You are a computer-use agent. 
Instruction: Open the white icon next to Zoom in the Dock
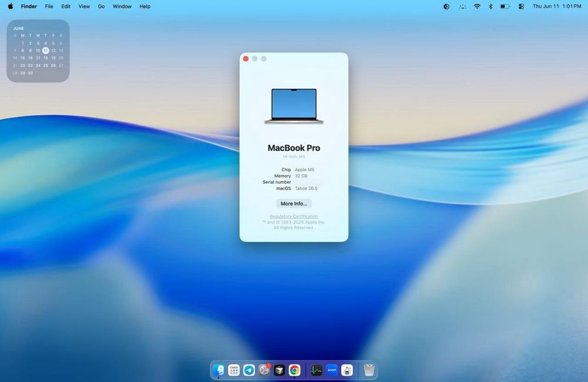347,370
